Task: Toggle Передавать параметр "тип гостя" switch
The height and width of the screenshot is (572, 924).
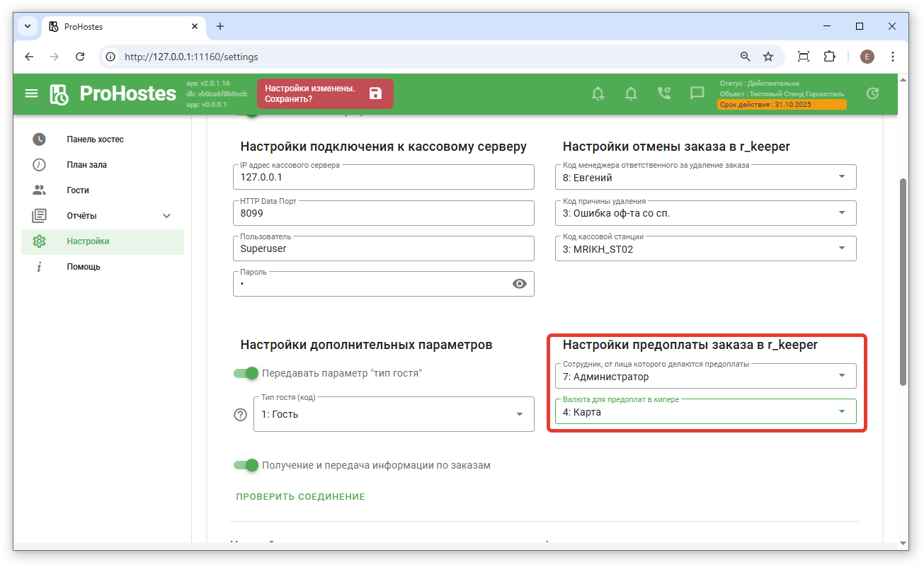Action: pos(246,373)
